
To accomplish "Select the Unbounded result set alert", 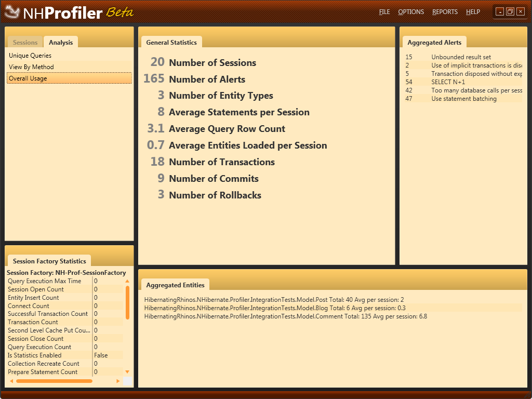I will coord(463,57).
